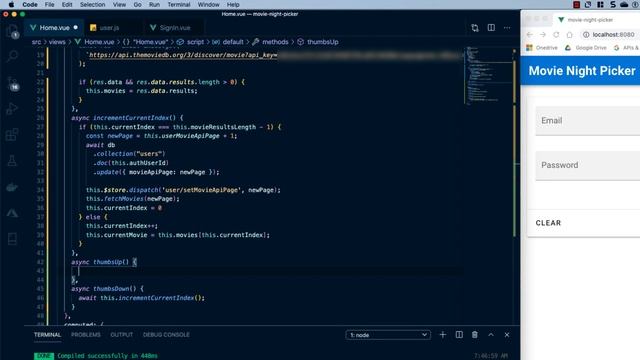
Task: Maximize the panel with the up chevron
Action: click(x=491, y=335)
